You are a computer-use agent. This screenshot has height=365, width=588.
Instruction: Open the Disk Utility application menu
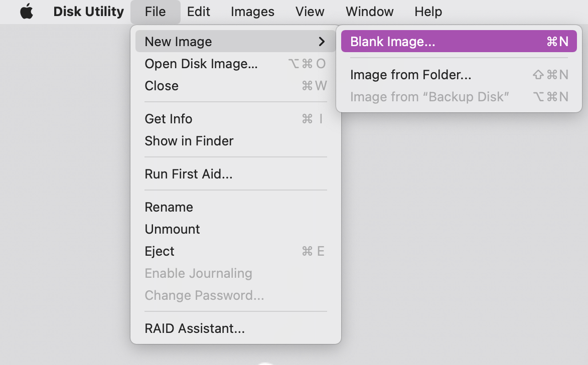point(88,12)
